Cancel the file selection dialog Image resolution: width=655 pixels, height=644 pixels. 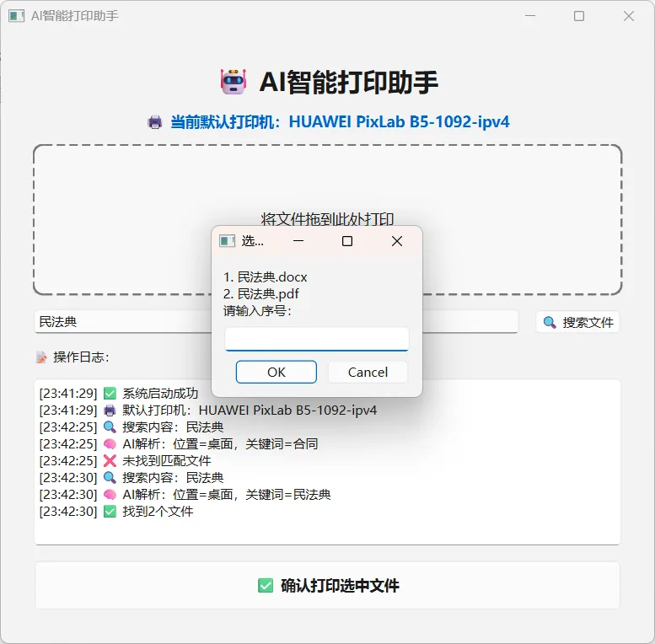(368, 372)
